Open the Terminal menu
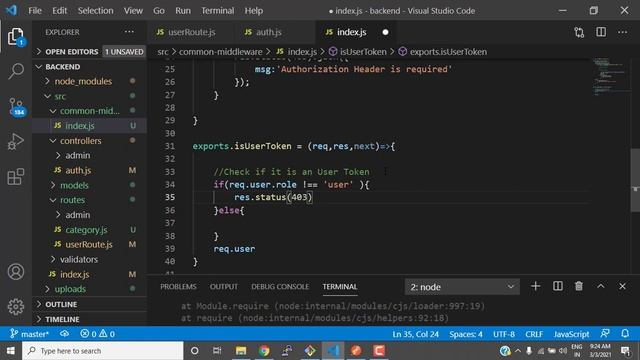This screenshot has width=640, height=360. 217,11
